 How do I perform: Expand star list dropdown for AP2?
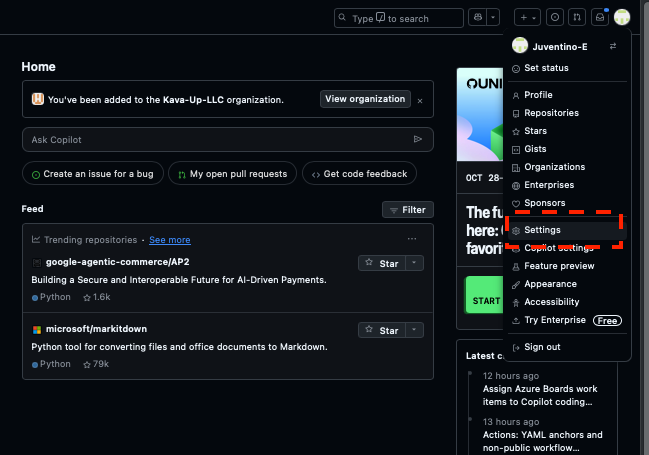pyautogui.click(x=415, y=263)
